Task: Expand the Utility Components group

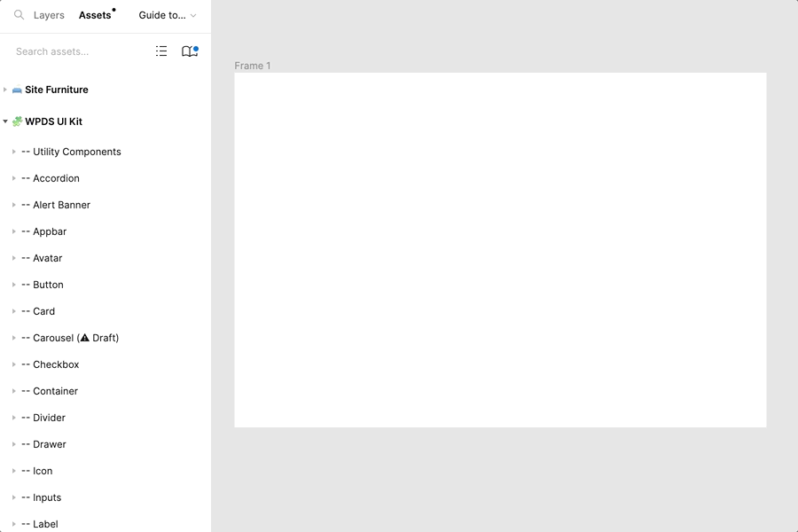Action: (x=14, y=152)
